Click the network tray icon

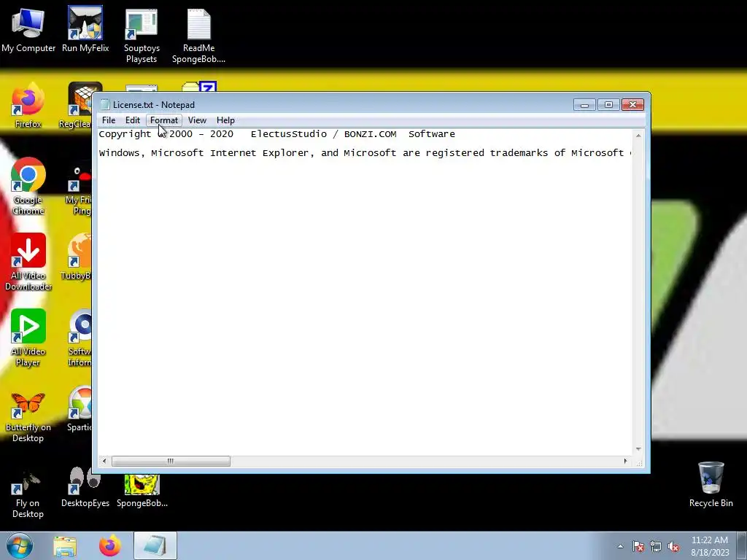(656, 547)
